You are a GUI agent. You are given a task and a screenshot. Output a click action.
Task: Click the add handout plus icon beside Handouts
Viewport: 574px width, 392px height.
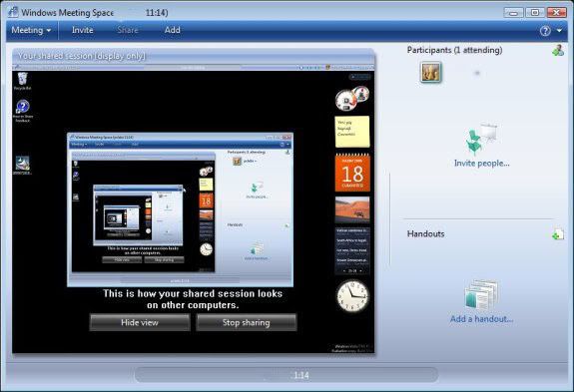(x=558, y=234)
